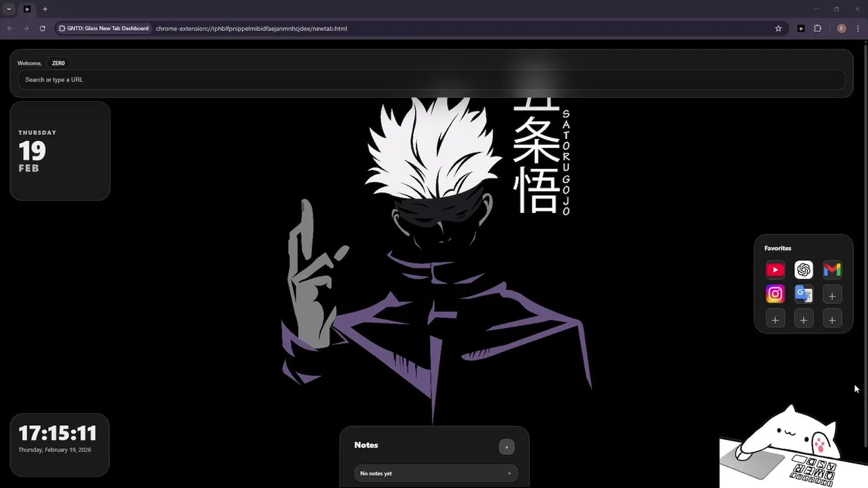Open the Chrome profile avatar
Image resolution: width=868 pixels, height=488 pixels.
click(x=842, y=28)
